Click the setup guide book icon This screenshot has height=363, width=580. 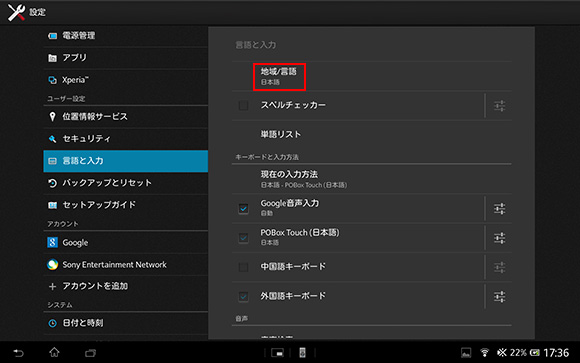point(53,205)
